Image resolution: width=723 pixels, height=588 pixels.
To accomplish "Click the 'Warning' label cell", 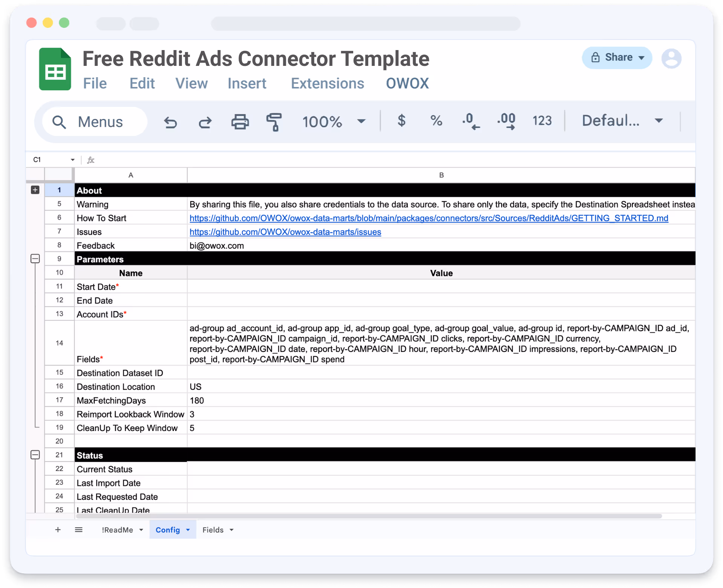I will pyautogui.click(x=131, y=204).
